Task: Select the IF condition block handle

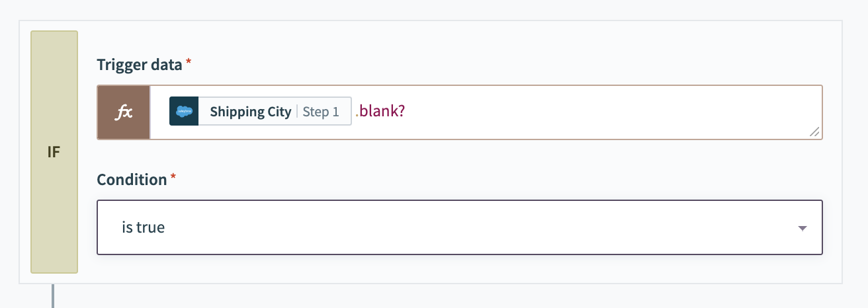Action: [x=54, y=152]
